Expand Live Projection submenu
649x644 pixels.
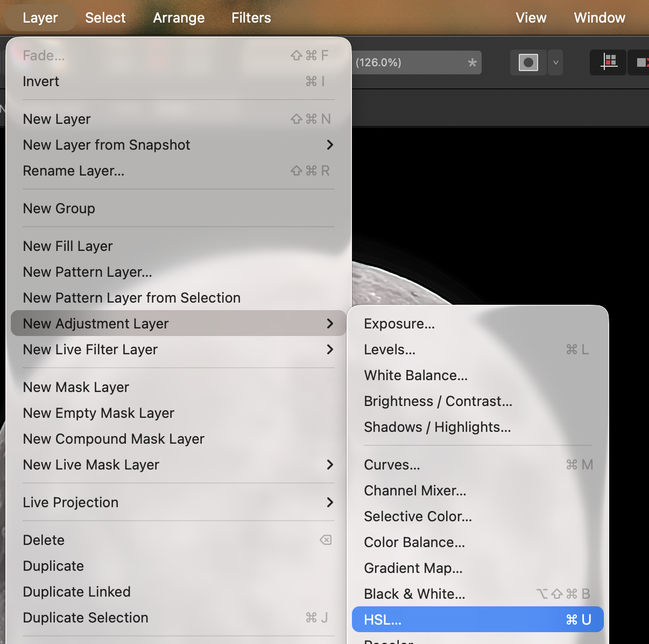178,502
